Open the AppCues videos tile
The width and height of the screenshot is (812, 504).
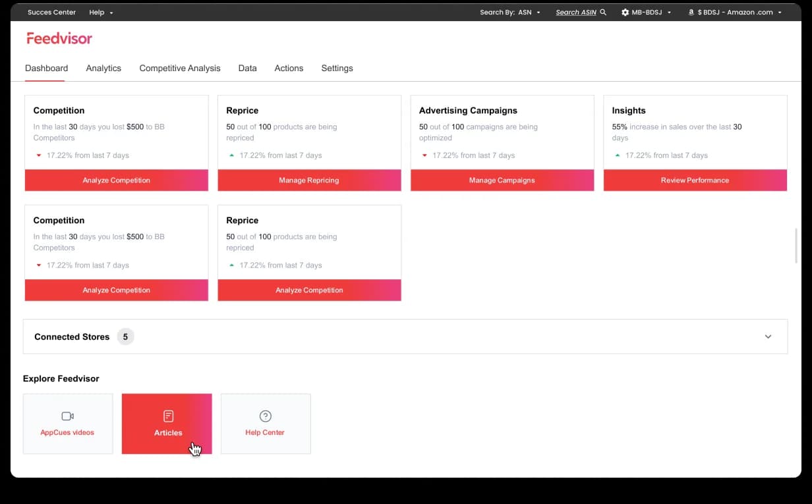point(68,424)
